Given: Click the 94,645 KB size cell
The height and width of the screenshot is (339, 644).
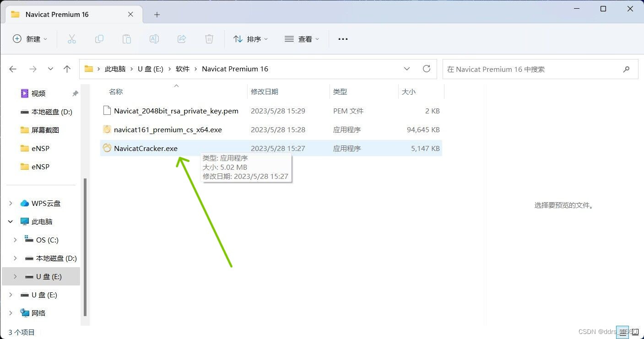Looking at the screenshot, I should tap(423, 129).
